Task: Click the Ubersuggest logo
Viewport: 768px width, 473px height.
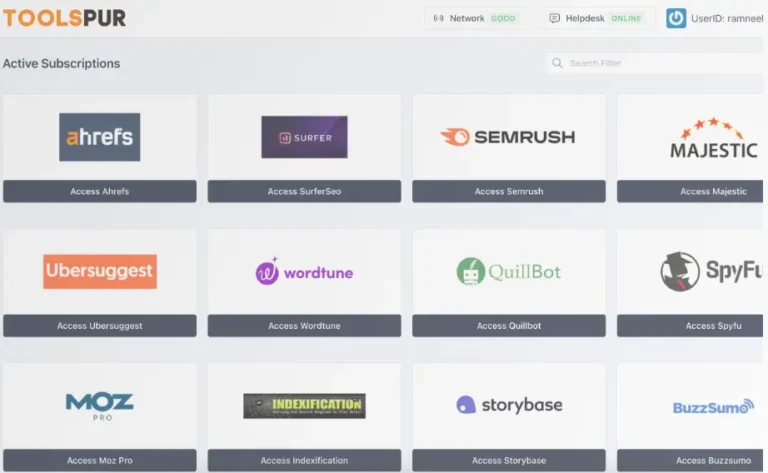Action: click(x=100, y=271)
